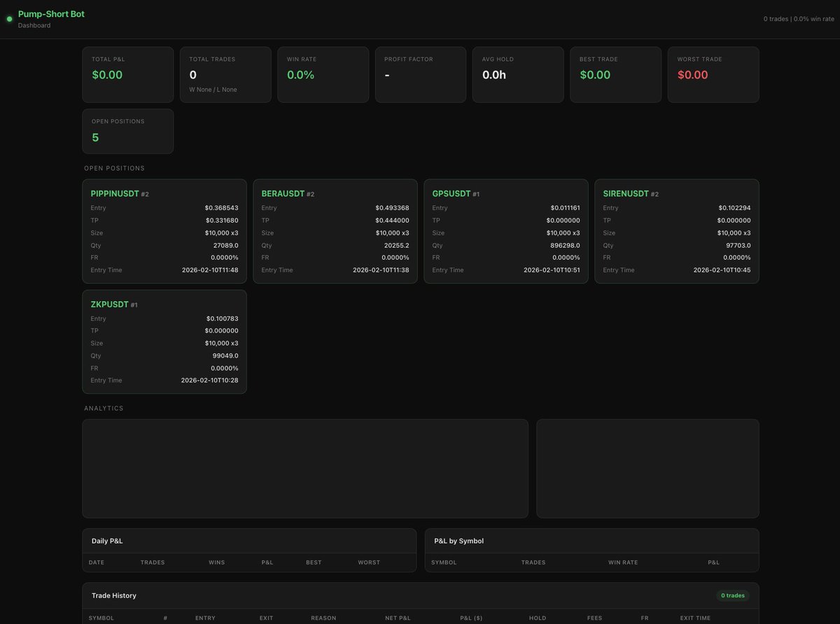Select the Win Rate stat card
The height and width of the screenshot is (624, 840).
click(x=323, y=74)
